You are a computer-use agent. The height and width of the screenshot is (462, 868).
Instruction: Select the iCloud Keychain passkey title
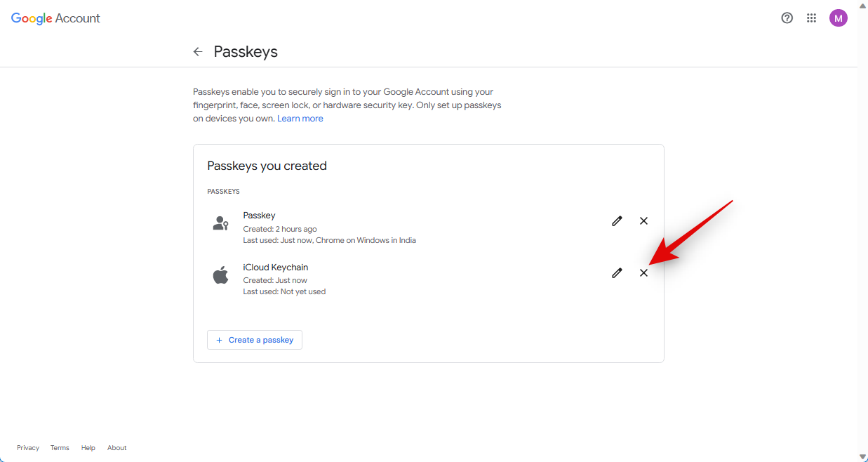click(x=276, y=268)
